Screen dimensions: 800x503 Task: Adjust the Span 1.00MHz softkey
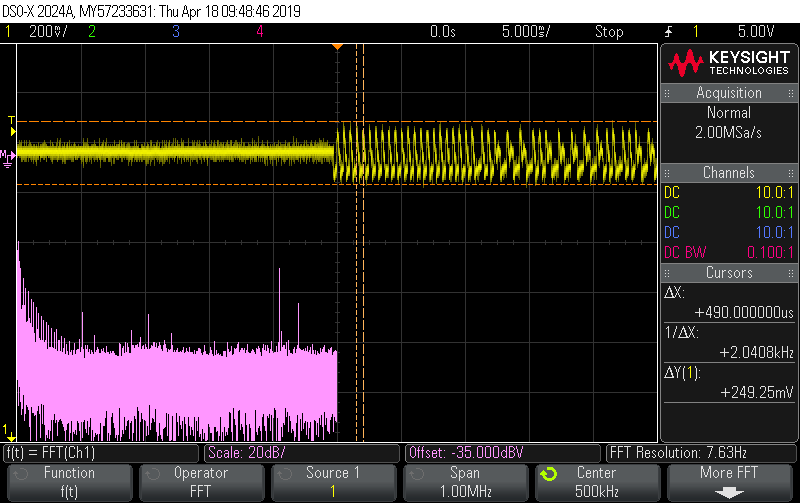point(465,482)
